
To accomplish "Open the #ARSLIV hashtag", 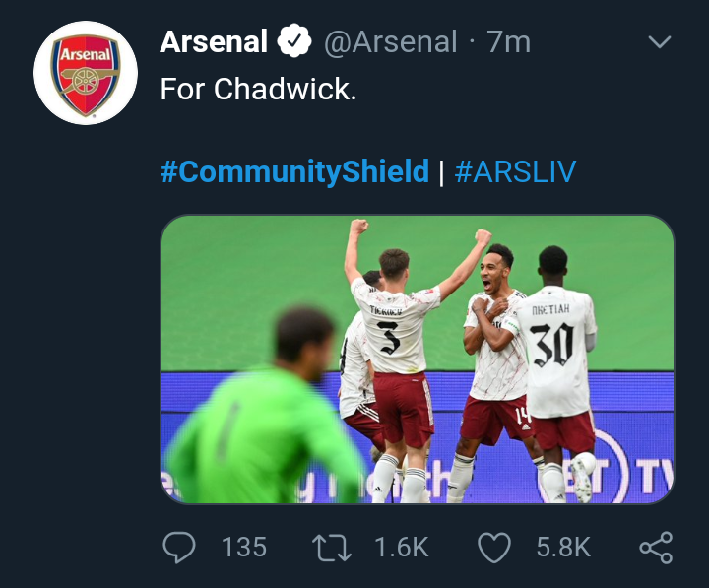I will coord(515,172).
